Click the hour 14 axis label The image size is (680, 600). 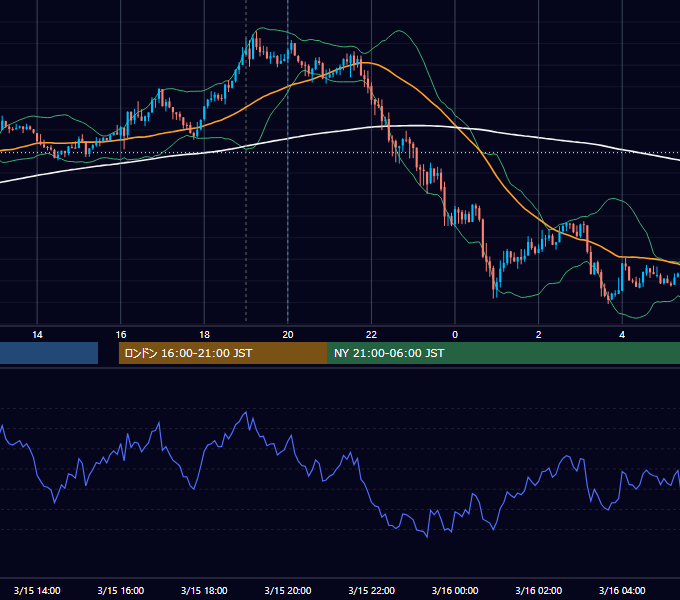pyautogui.click(x=37, y=335)
